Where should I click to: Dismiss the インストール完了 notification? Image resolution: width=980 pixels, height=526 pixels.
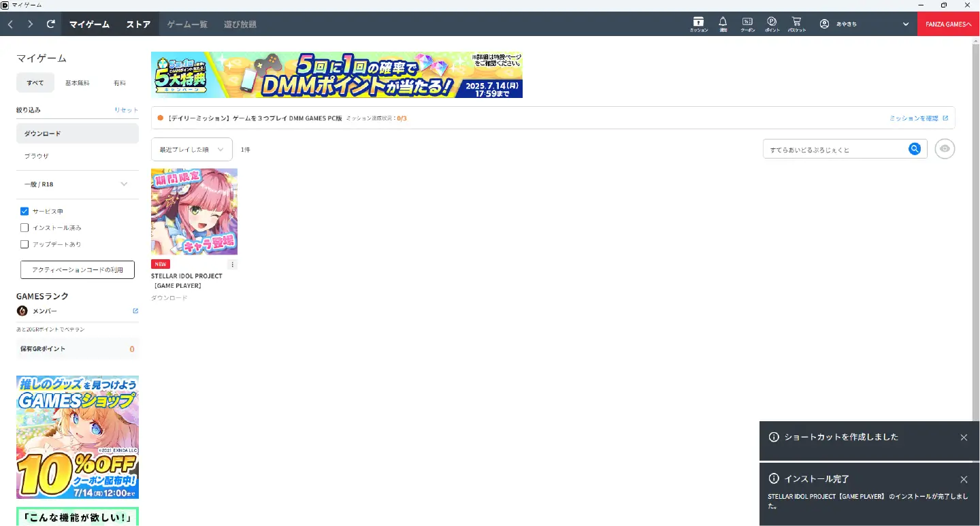point(964,480)
